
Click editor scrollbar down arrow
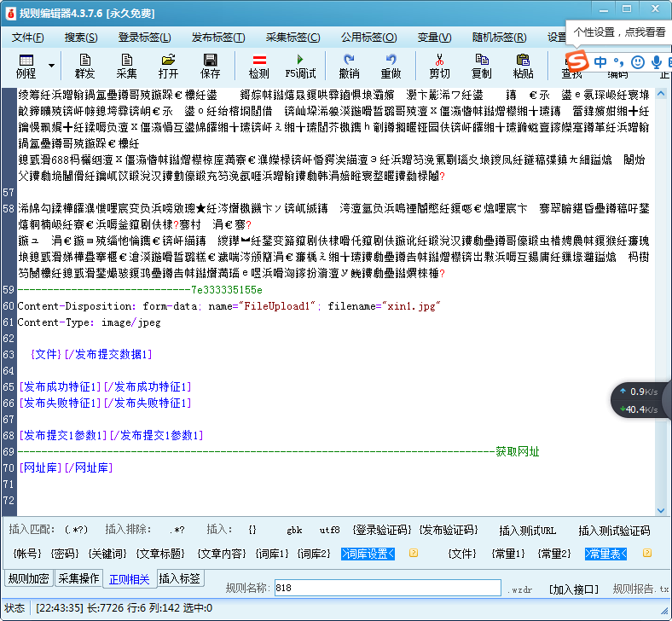click(x=661, y=510)
